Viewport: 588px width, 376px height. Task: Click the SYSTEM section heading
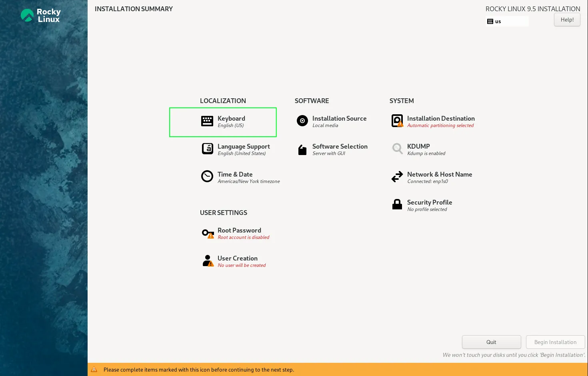click(402, 101)
